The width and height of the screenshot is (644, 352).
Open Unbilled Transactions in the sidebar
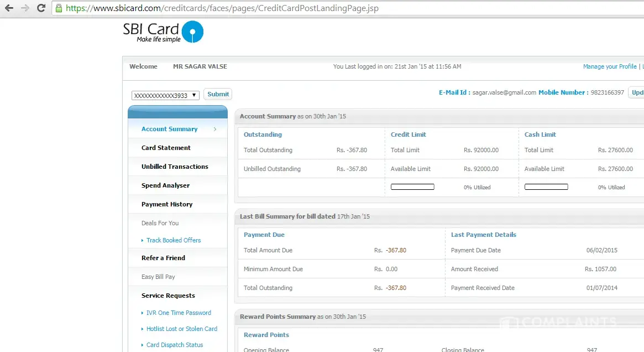point(175,167)
